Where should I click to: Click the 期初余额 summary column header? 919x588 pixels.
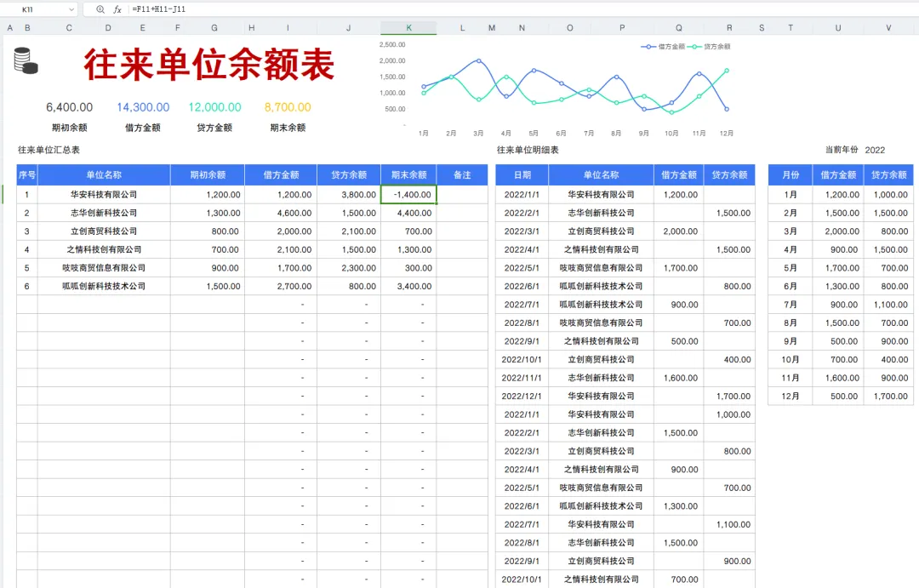pyautogui.click(x=208, y=174)
